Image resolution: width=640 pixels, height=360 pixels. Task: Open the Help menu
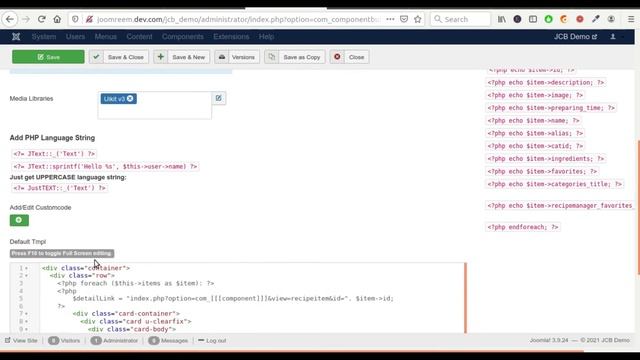click(x=266, y=37)
